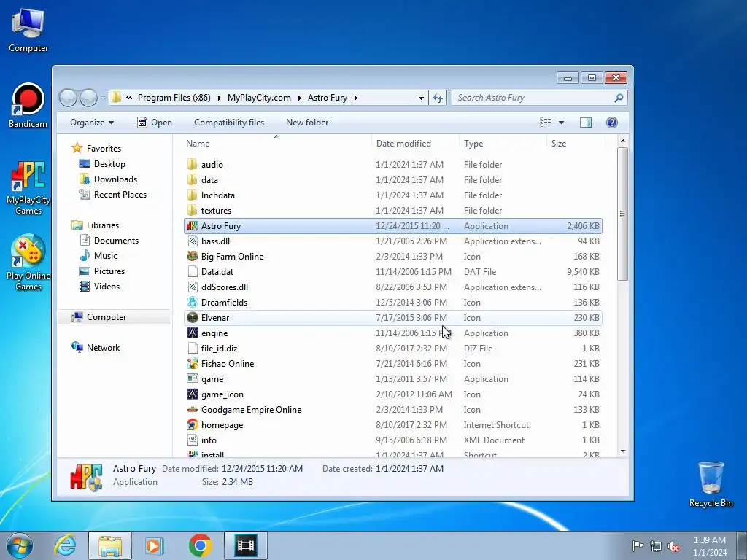Click the Windows Start button
Image resolution: width=747 pixels, height=560 pixels.
(20, 545)
